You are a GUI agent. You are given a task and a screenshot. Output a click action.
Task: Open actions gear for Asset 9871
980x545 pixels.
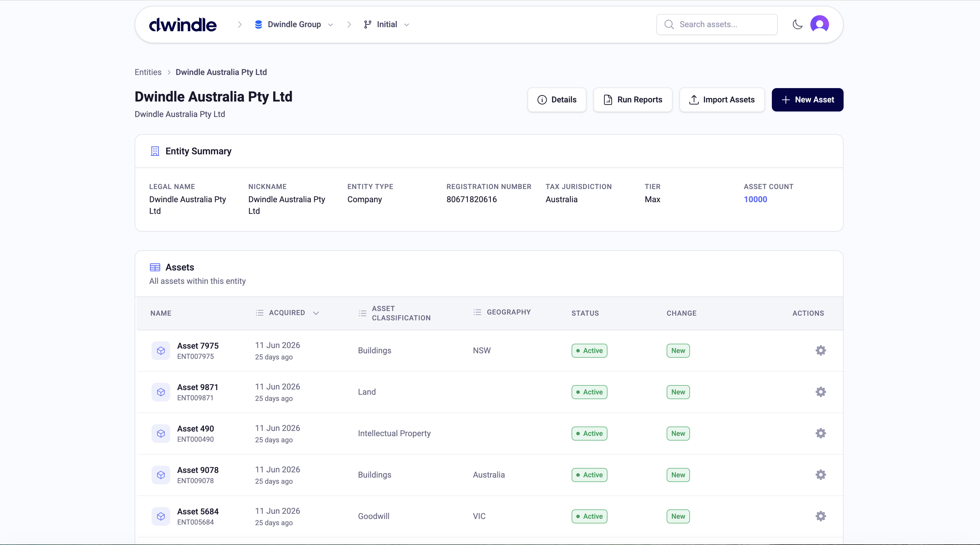click(x=821, y=392)
